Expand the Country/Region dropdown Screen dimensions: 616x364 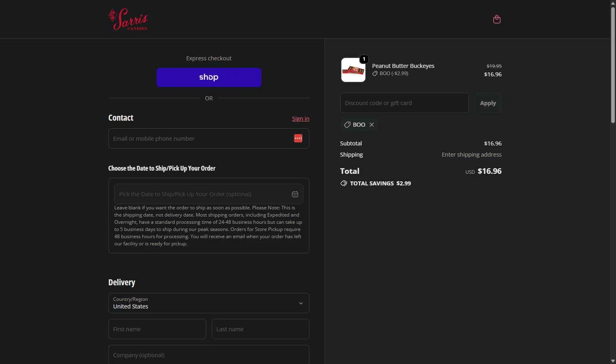click(209, 303)
